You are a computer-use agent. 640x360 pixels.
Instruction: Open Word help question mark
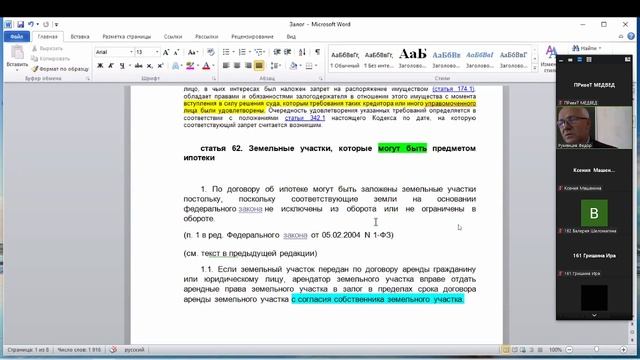631,36
